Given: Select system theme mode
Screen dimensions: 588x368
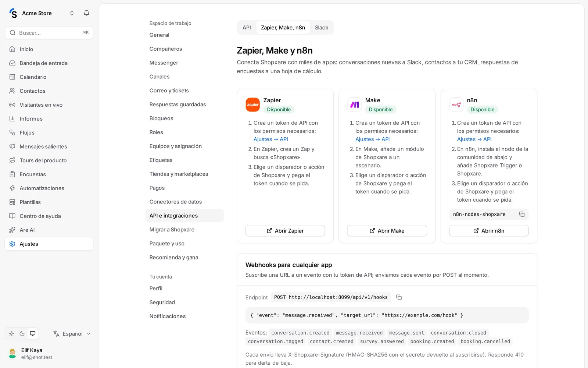Looking at the screenshot, I should coord(33,334).
